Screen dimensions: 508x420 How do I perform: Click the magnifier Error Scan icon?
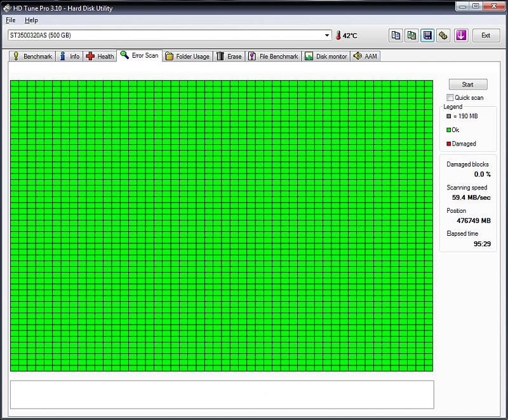tap(124, 55)
